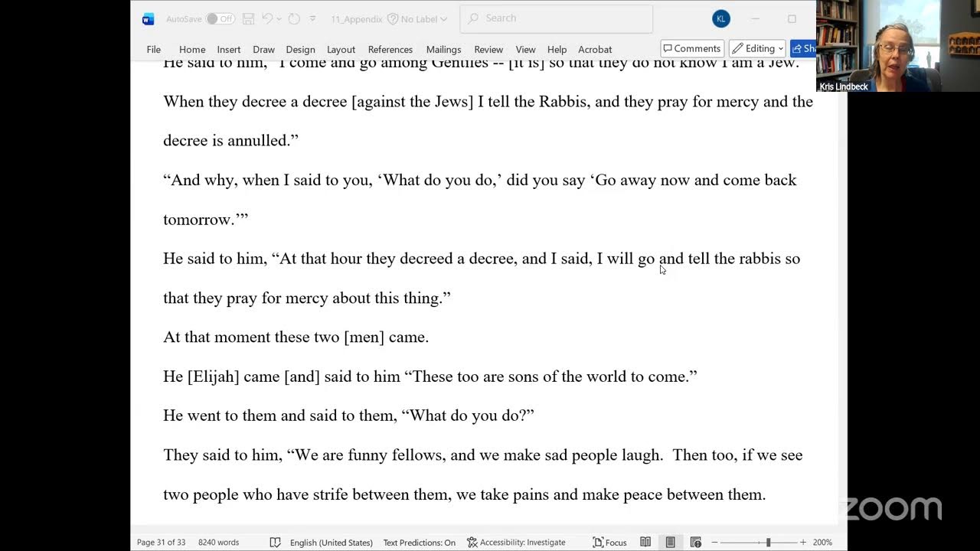The image size is (980, 551).
Task: Open the Comments pane button
Action: (x=692, y=48)
